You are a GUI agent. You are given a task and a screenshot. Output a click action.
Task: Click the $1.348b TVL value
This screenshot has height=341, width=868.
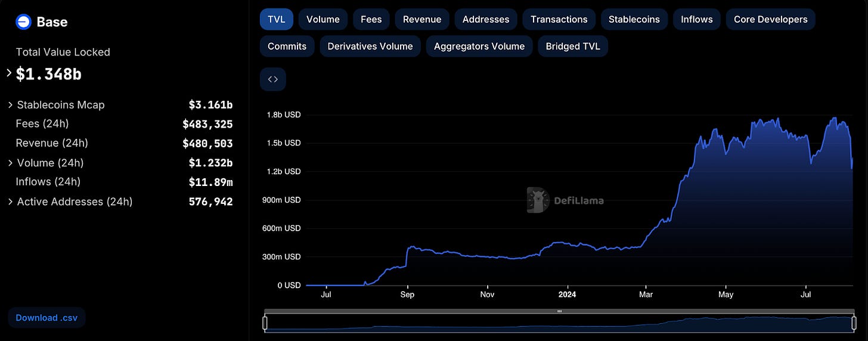[49, 74]
